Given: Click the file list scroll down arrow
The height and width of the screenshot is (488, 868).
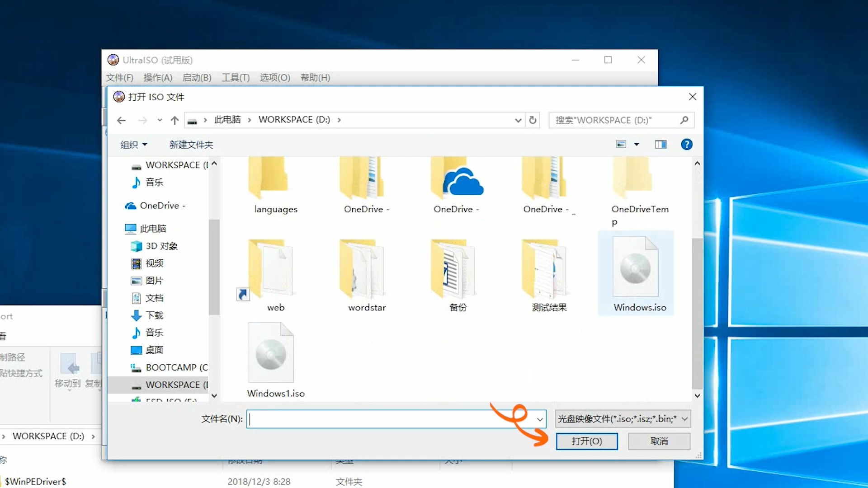Looking at the screenshot, I should pos(697,395).
